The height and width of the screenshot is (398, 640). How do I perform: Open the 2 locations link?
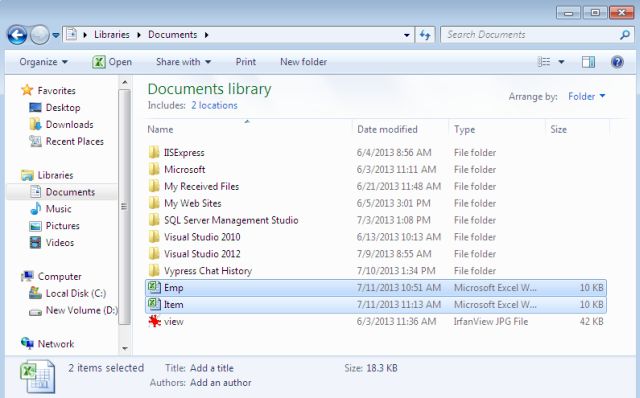pyautogui.click(x=214, y=105)
